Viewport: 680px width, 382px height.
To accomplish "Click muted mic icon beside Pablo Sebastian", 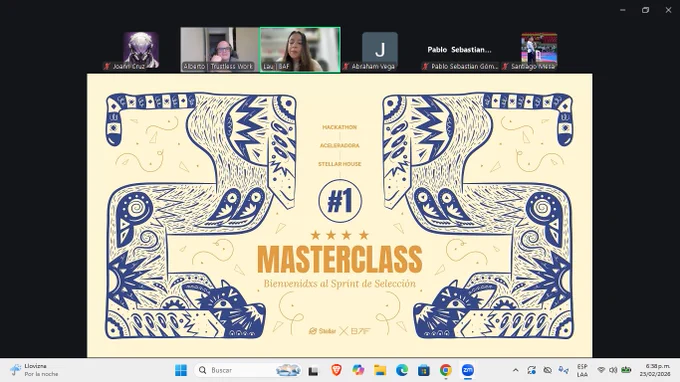I will pos(425,66).
